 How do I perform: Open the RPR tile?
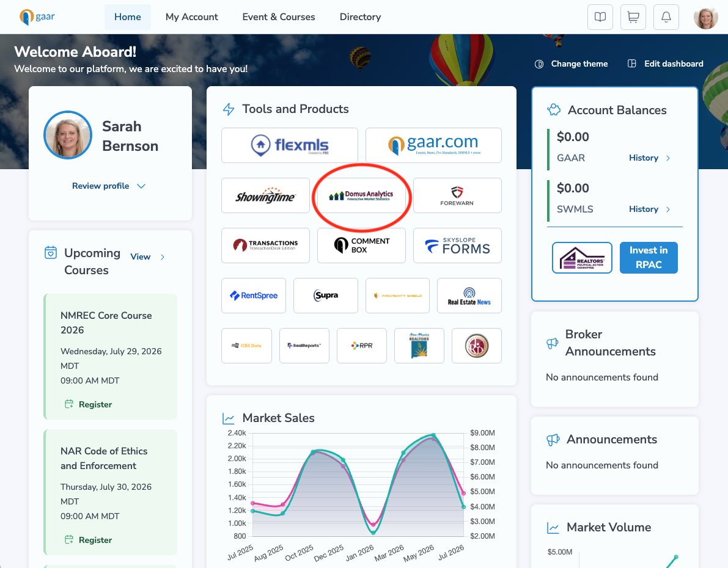click(362, 346)
